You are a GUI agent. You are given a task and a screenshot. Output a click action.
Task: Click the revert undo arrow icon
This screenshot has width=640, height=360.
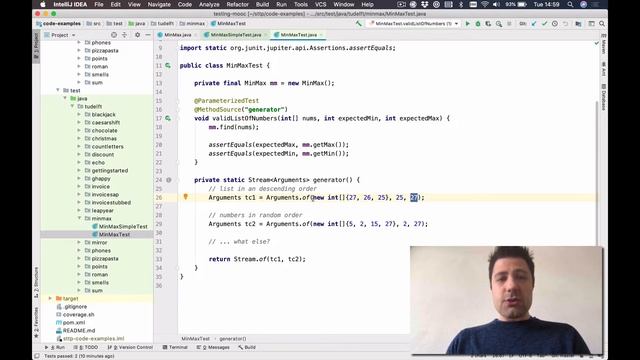coord(565,24)
